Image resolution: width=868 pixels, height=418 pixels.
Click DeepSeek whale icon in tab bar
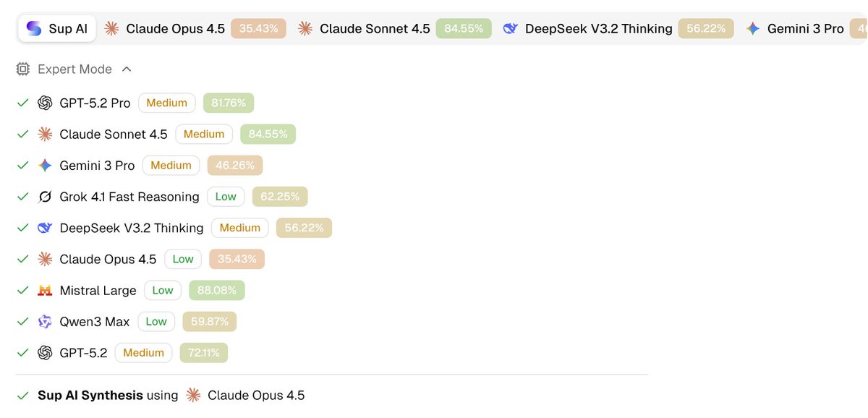tap(511, 29)
